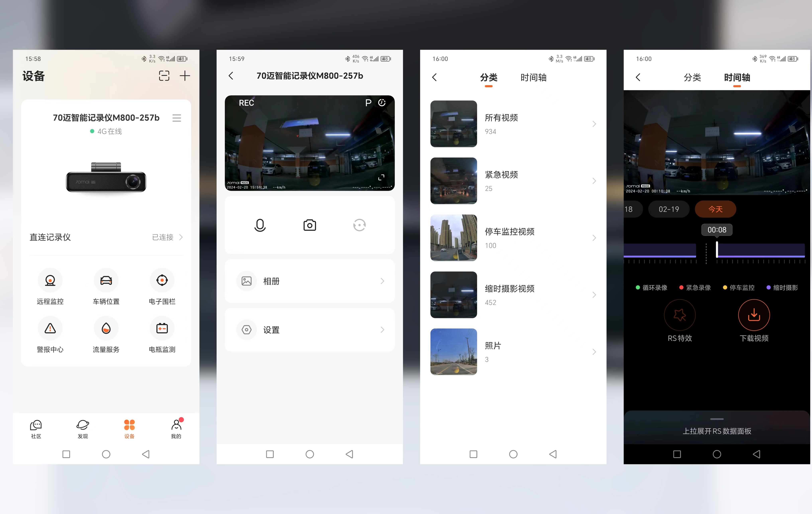The image size is (812, 514).
Task: Tap the 所有视频 thumbnail
Action: pos(454,124)
